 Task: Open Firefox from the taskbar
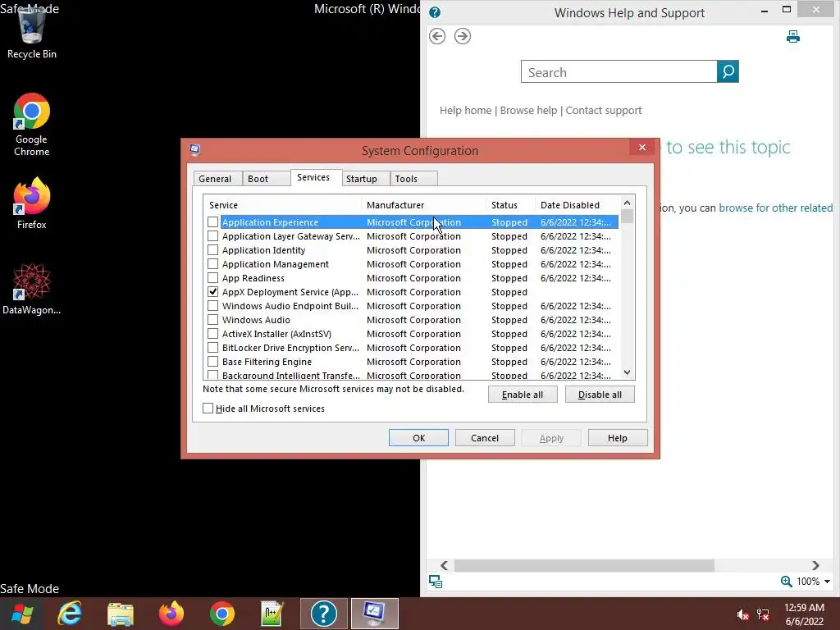[x=171, y=614]
